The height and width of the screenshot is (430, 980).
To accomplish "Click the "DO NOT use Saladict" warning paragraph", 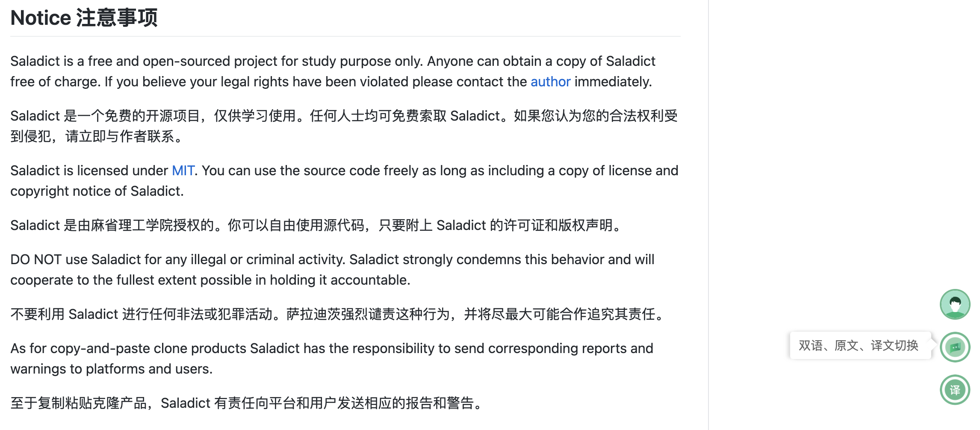I will (x=332, y=270).
